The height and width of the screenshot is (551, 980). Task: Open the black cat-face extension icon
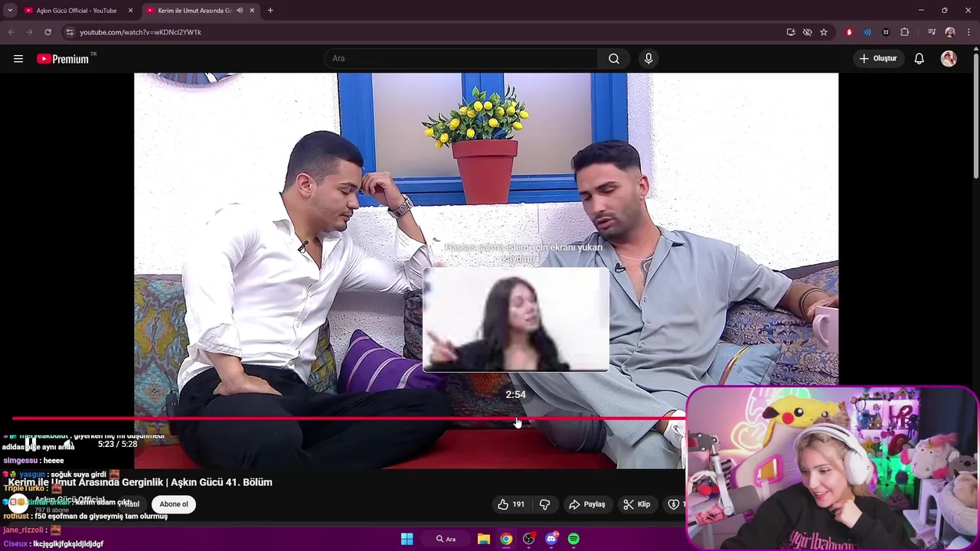coord(886,32)
